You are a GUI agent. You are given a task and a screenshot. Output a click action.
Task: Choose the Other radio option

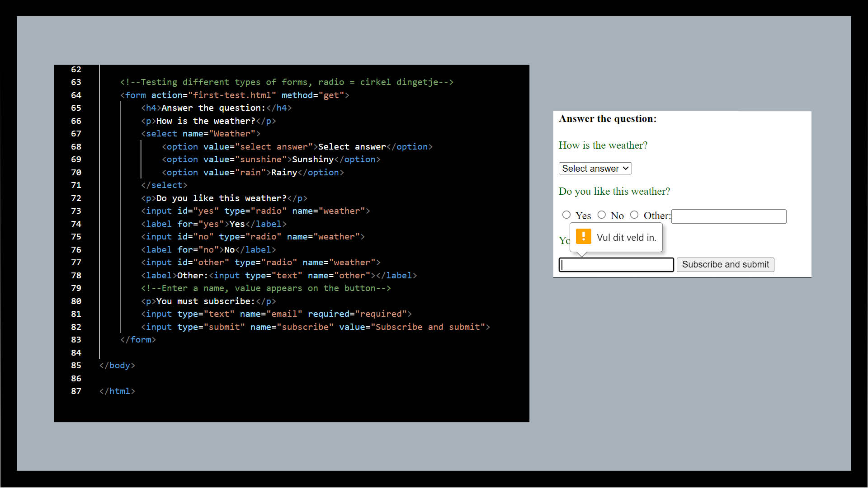635,215
